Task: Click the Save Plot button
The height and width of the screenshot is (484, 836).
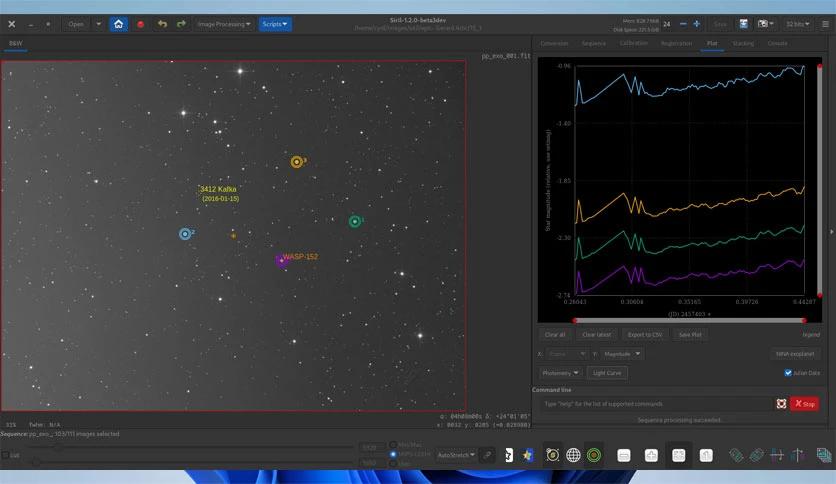Action: (x=690, y=335)
